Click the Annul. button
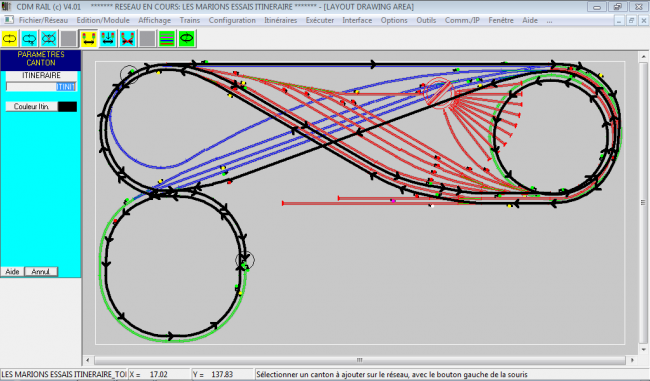The width and height of the screenshot is (650, 381). (x=41, y=272)
